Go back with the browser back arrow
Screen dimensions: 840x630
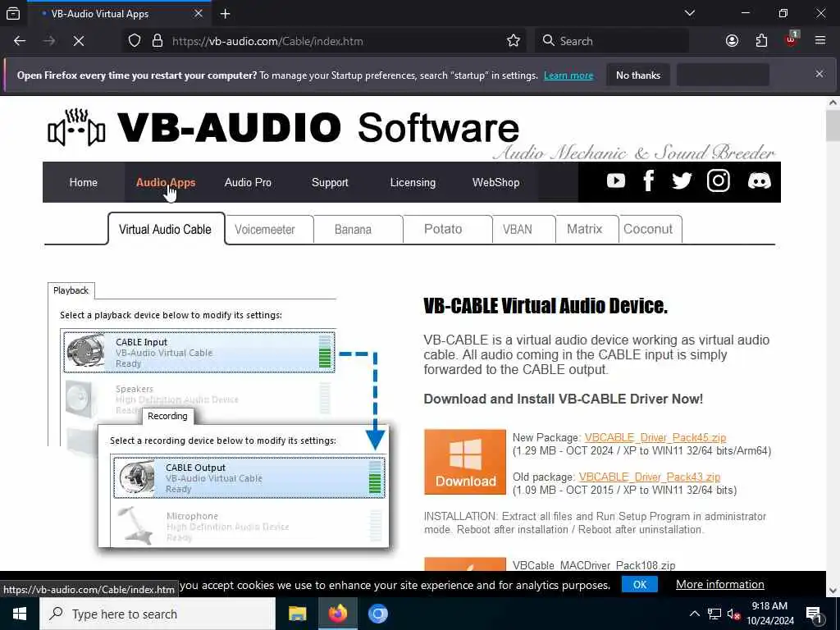pos(20,41)
